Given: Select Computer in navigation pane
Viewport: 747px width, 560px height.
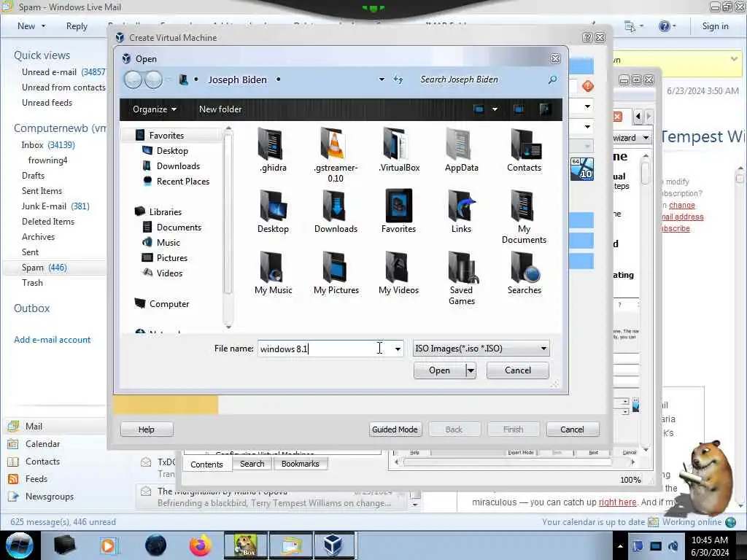Looking at the screenshot, I should pyautogui.click(x=169, y=304).
